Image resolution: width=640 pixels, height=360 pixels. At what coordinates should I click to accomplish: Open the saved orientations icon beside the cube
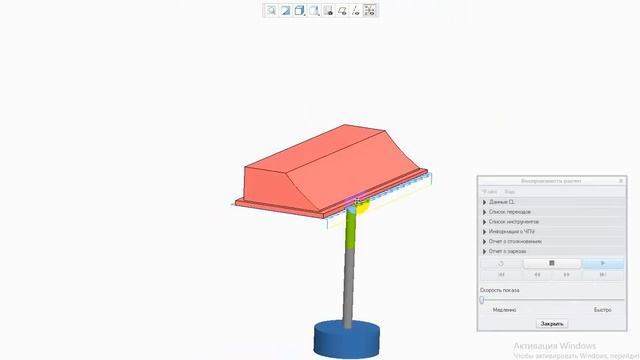313,11
